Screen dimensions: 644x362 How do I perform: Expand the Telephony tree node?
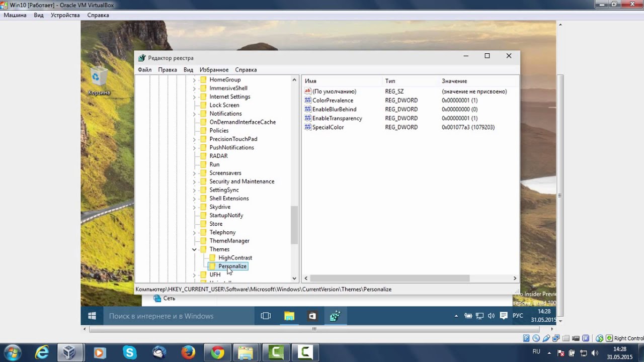click(194, 232)
